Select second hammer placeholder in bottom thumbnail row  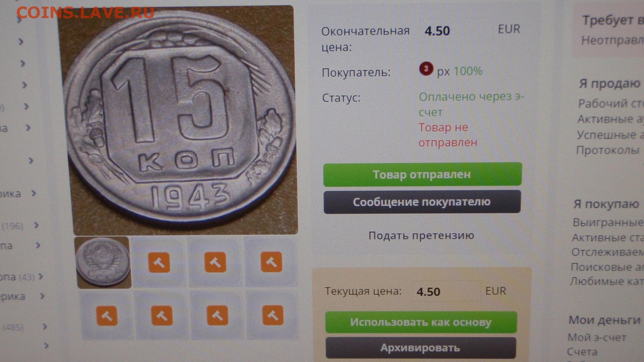point(162,315)
